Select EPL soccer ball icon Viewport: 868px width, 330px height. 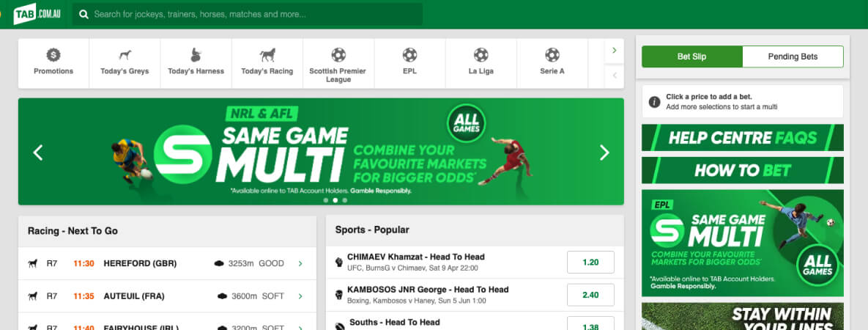pos(409,55)
